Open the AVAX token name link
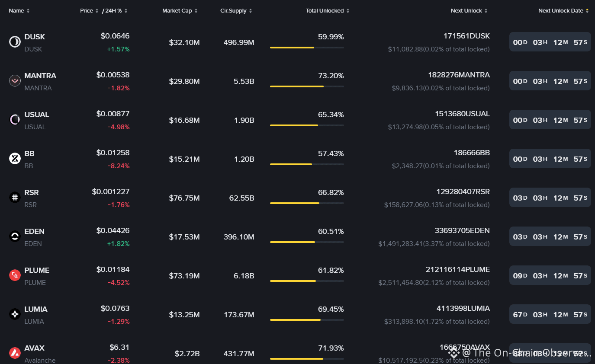Viewport: 595px width, 364px height. pos(34,348)
